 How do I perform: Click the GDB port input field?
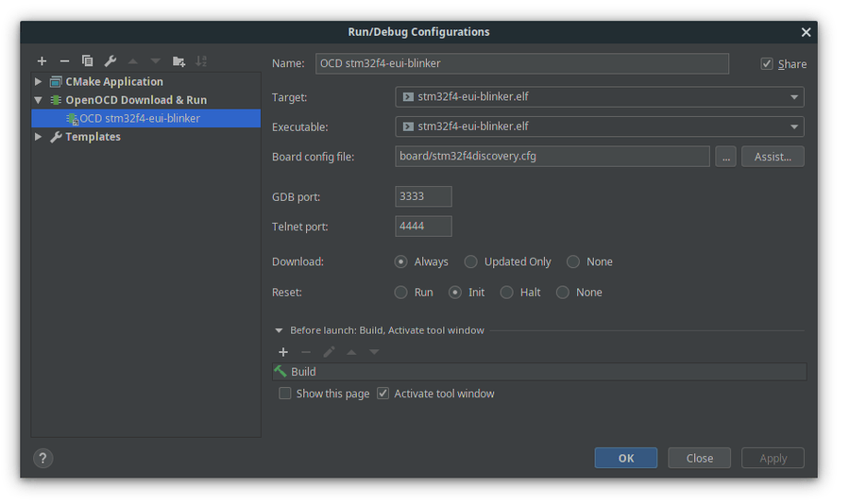tap(423, 196)
